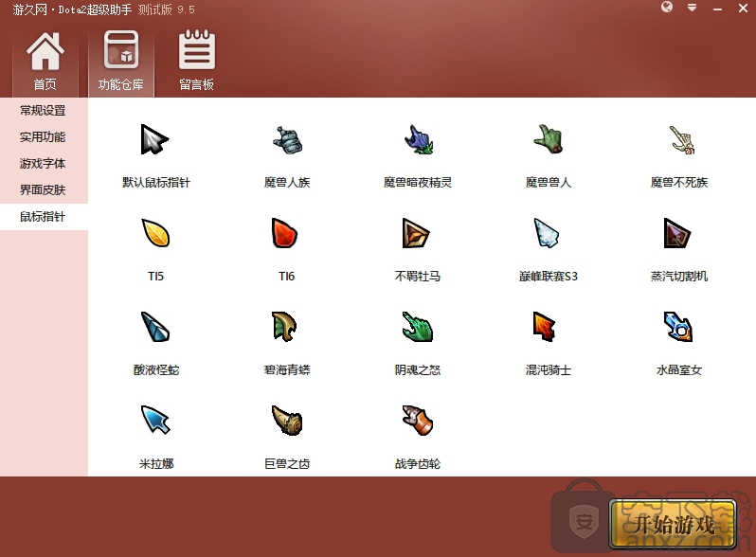Click the 默认鼠标指针 label
The height and width of the screenshot is (557, 756).
156,182
